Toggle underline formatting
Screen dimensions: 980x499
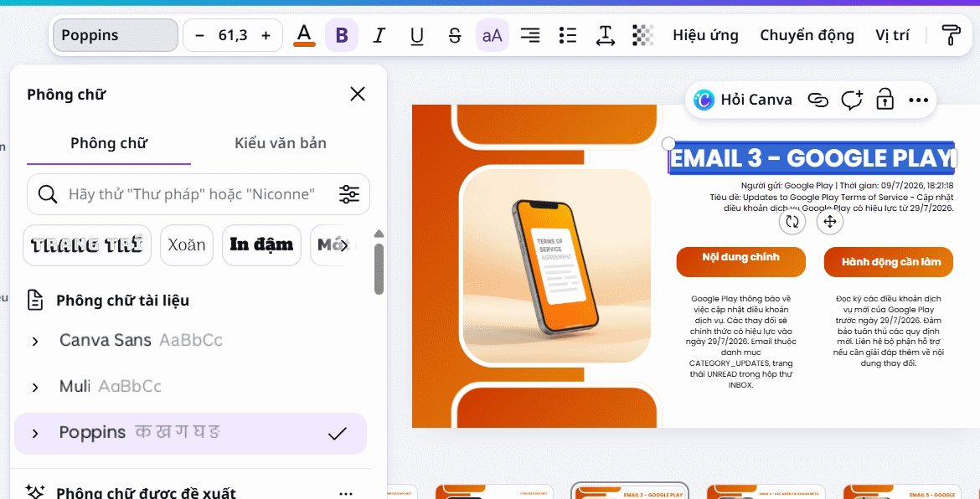pyautogui.click(x=417, y=35)
